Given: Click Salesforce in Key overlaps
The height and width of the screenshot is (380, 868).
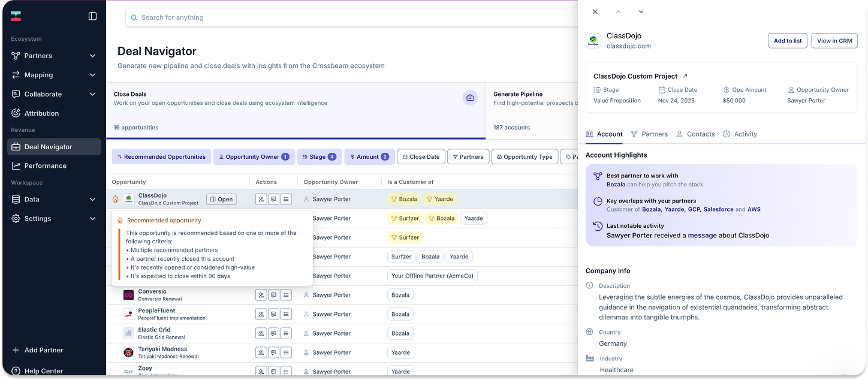Looking at the screenshot, I should tap(718, 209).
